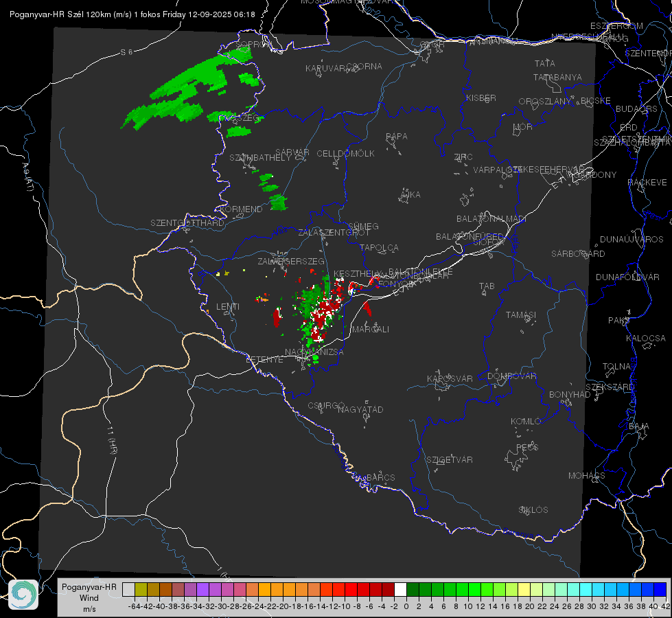Click the 11 (HR) road label
This screenshot has width=672, height=618.
tap(112, 440)
